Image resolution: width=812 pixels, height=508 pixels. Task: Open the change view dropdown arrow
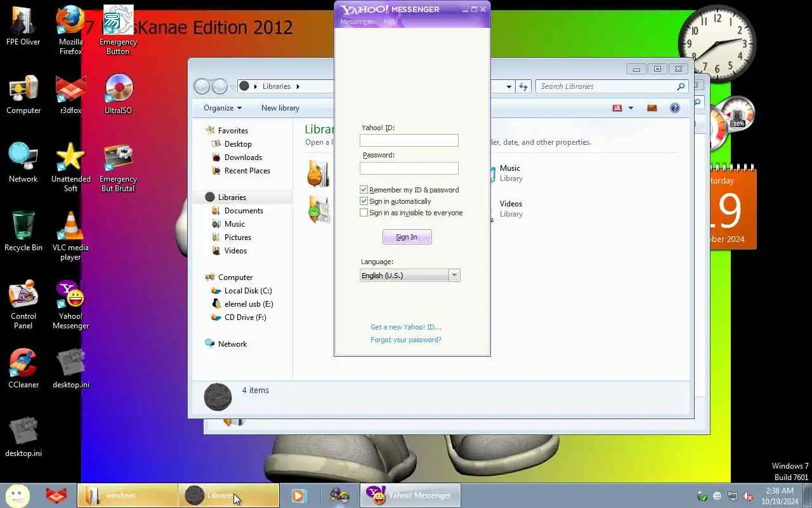(x=631, y=108)
